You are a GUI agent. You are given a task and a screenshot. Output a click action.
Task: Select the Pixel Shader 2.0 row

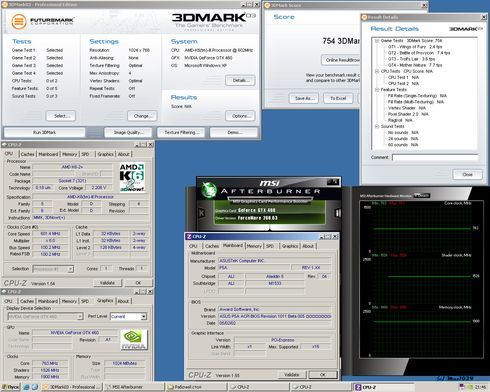coord(408,114)
